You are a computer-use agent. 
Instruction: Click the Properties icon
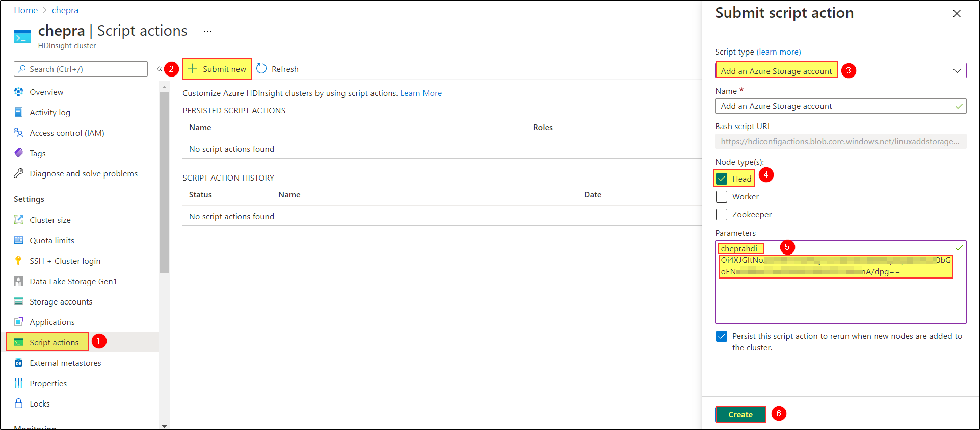(19, 383)
